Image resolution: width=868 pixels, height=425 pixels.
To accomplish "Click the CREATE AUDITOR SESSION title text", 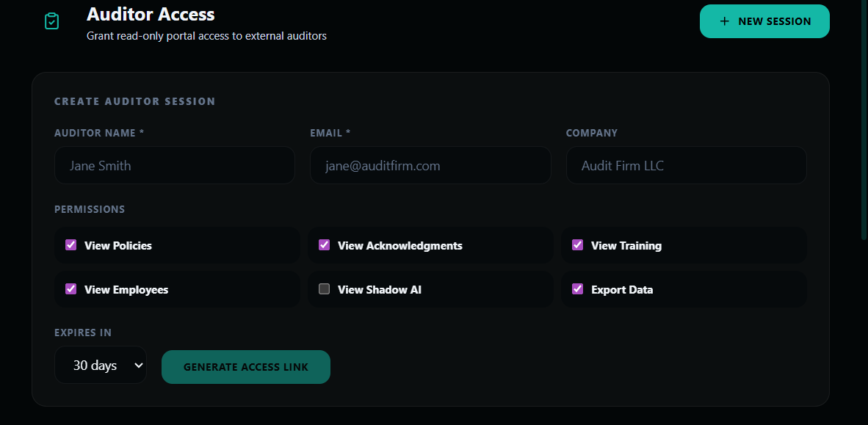I will coord(134,101).
